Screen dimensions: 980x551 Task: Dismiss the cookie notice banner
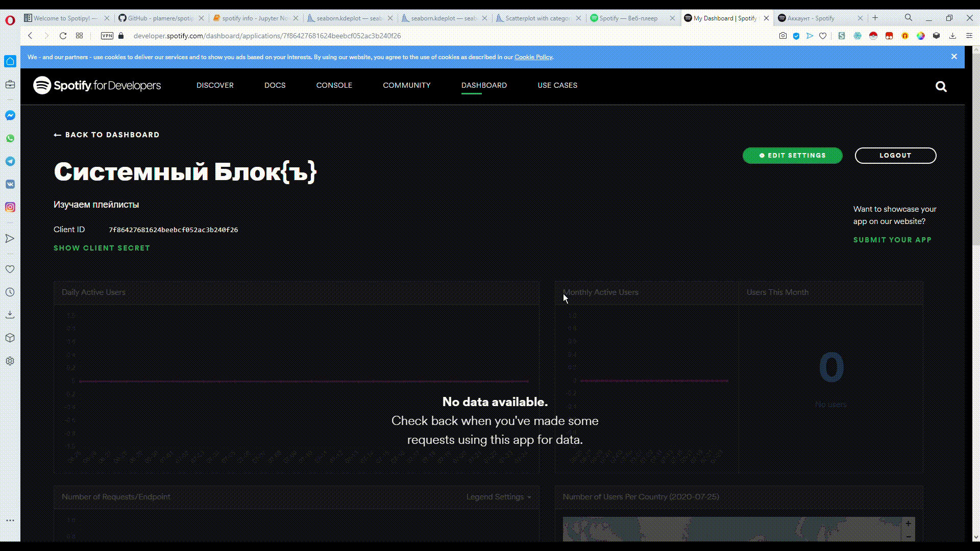click(x=954, y=57)
